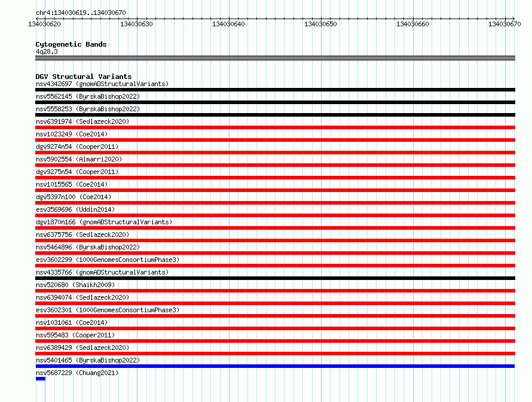532x402 pixels.
Task: Open variant nsv1031061 (Coe2014)
Action: click(x=72, y=322)
